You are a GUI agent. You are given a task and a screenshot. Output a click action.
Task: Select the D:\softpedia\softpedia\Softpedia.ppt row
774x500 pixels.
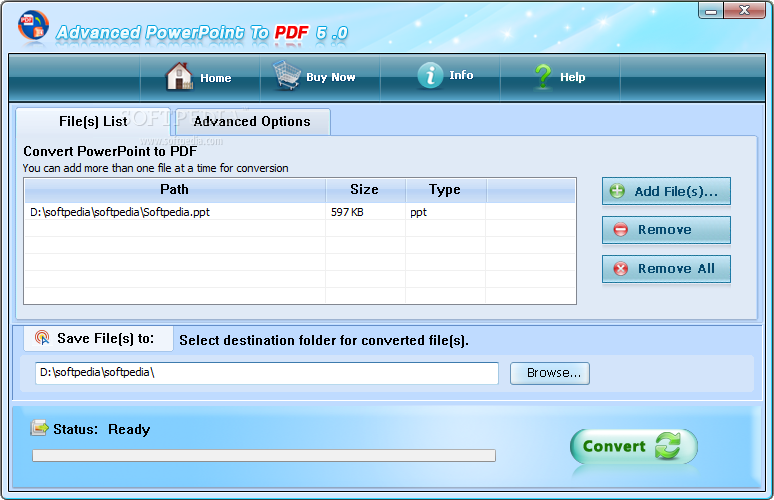pos(300,212)
